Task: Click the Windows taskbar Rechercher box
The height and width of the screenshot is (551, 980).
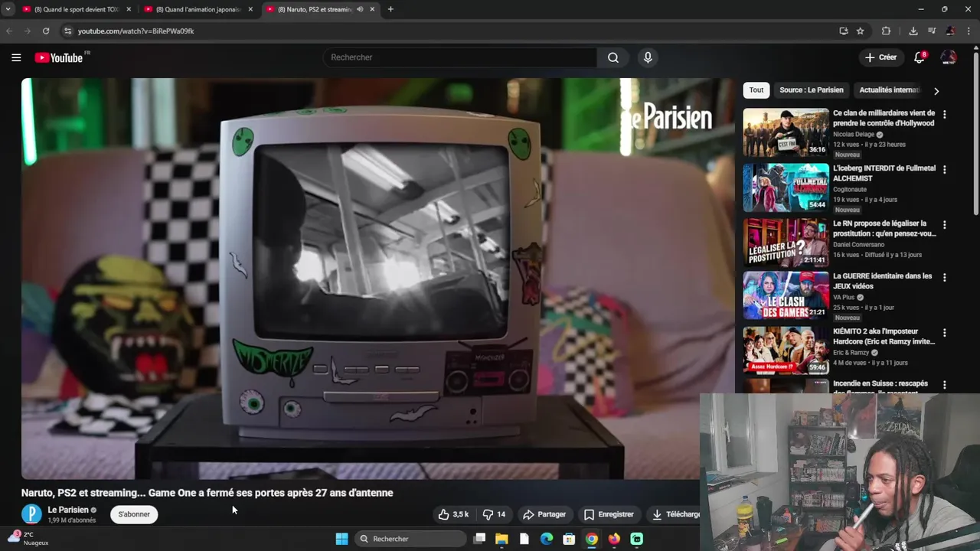Action: point(411,539)
